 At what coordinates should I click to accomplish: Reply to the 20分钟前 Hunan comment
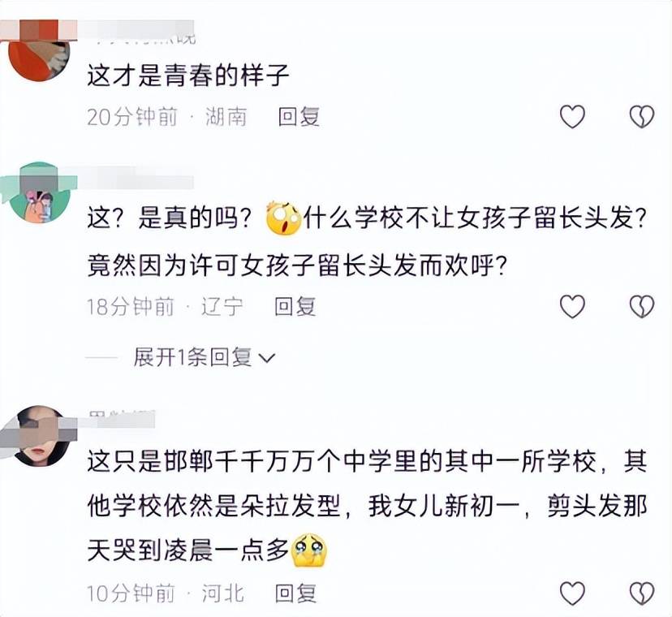coord(299,116)
